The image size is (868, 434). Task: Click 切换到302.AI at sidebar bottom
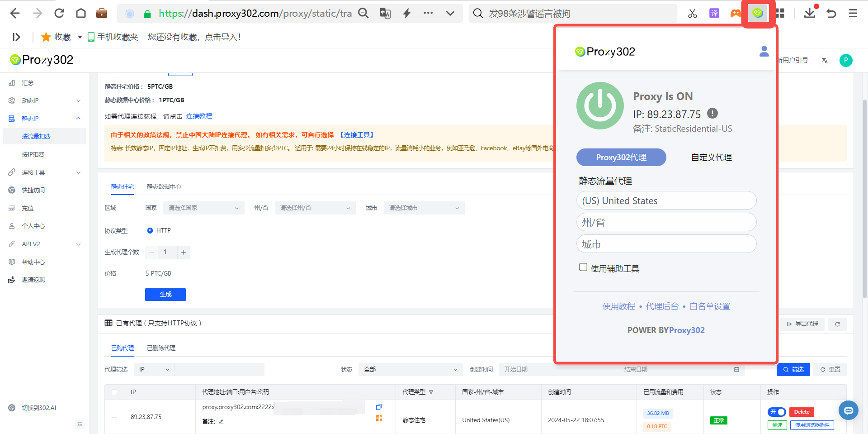coord(39,408)
